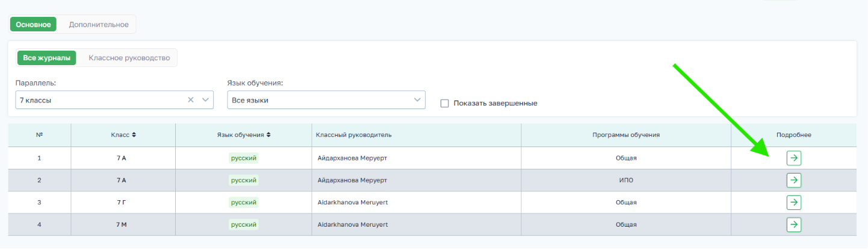The image size is (868, 249).
Task: Click 'Общая' program cell in row 4
Action: [x=626, y=225]
